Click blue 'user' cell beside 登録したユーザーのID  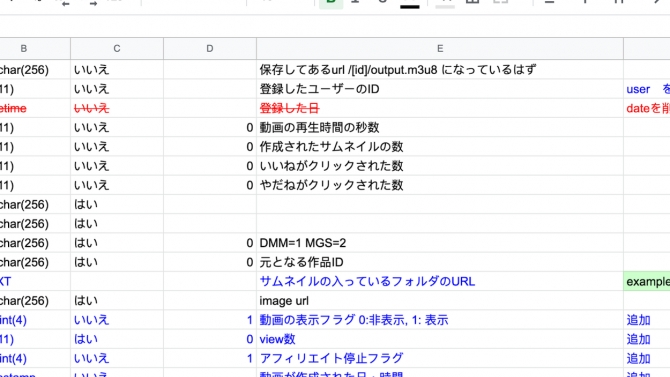646,89
